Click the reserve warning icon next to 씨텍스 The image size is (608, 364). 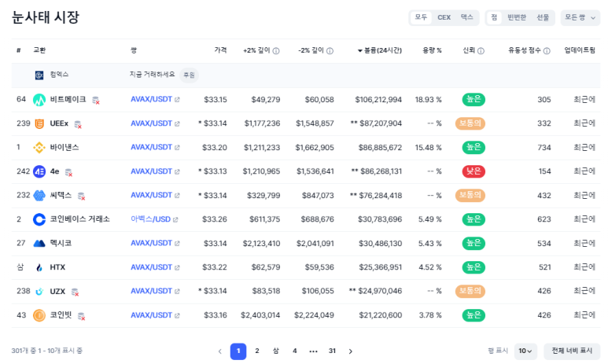[82, 196]
